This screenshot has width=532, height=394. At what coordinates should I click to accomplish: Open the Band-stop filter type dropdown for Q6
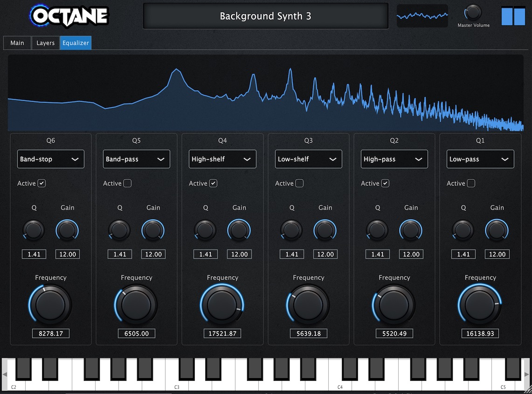[50, 159]
